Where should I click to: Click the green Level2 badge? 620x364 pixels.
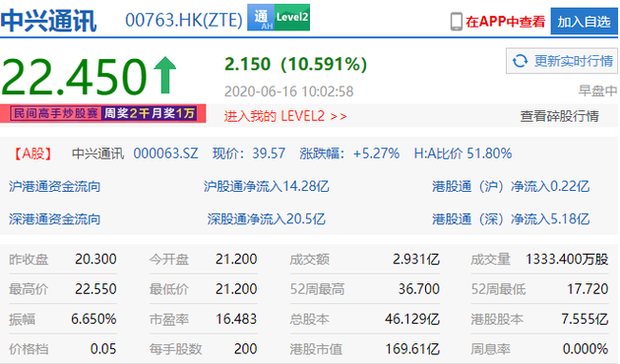(292, 18)
